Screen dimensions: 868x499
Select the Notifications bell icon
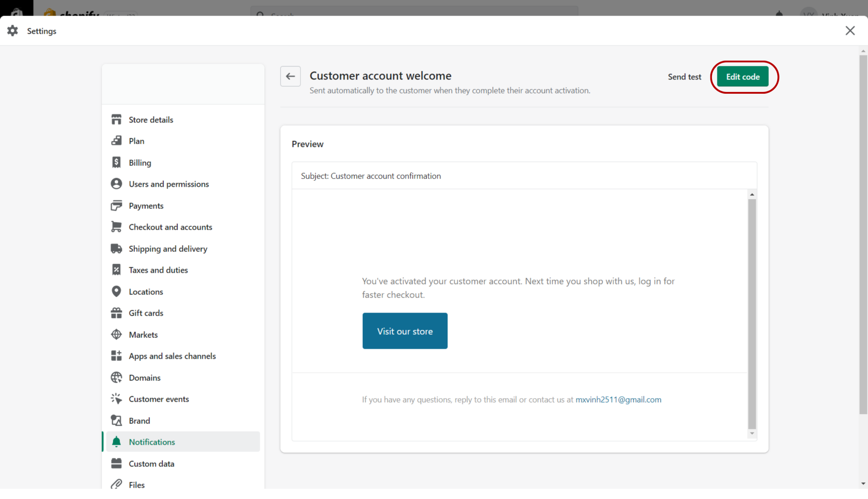[116, 441]
